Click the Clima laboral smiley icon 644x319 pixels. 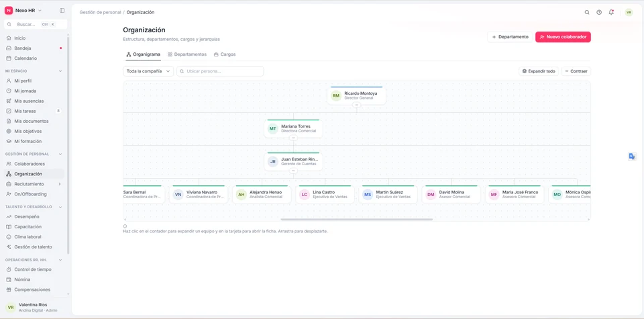point(9,237)
